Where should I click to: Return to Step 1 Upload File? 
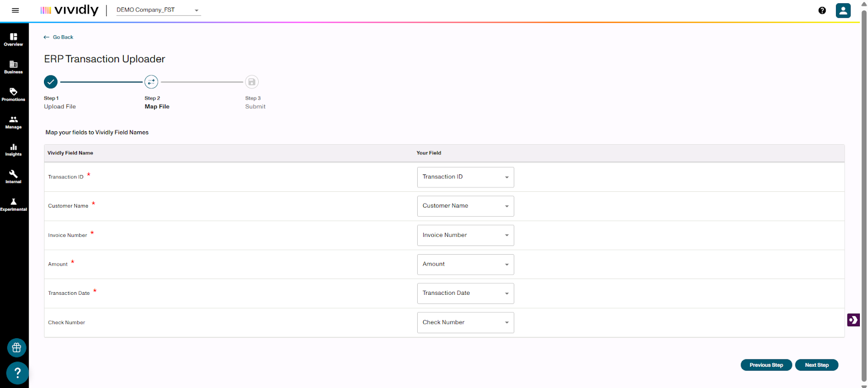(x=50, y=82)
